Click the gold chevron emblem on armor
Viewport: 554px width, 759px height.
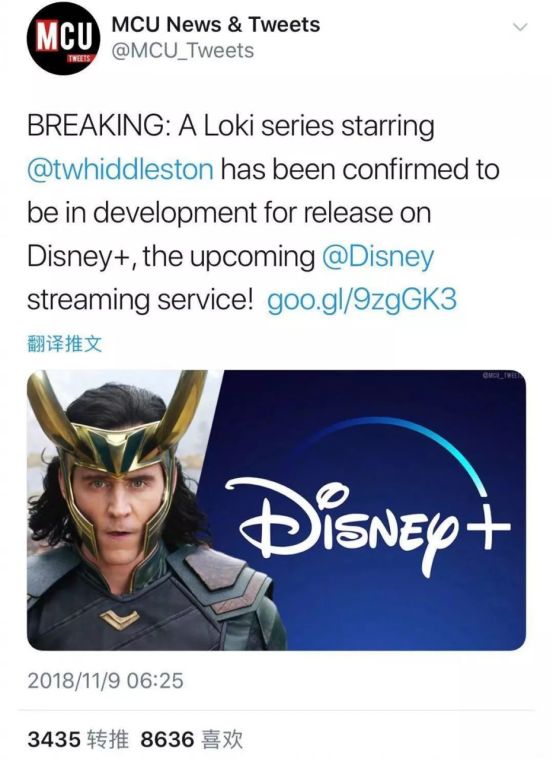[x=119, y=620]
